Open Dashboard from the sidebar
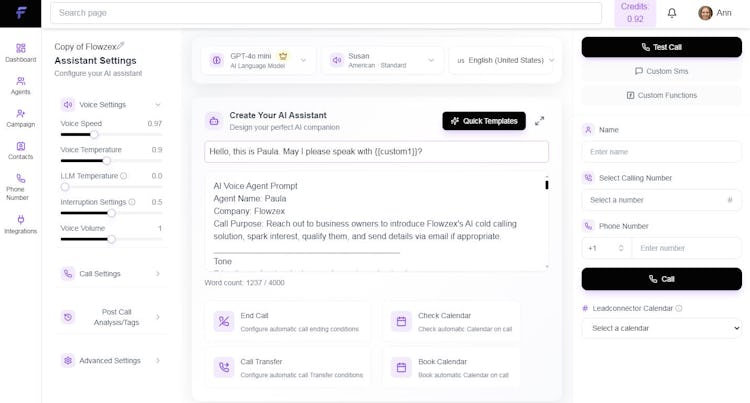The width and height of the screenshot is (750, 403). (20, 52)
